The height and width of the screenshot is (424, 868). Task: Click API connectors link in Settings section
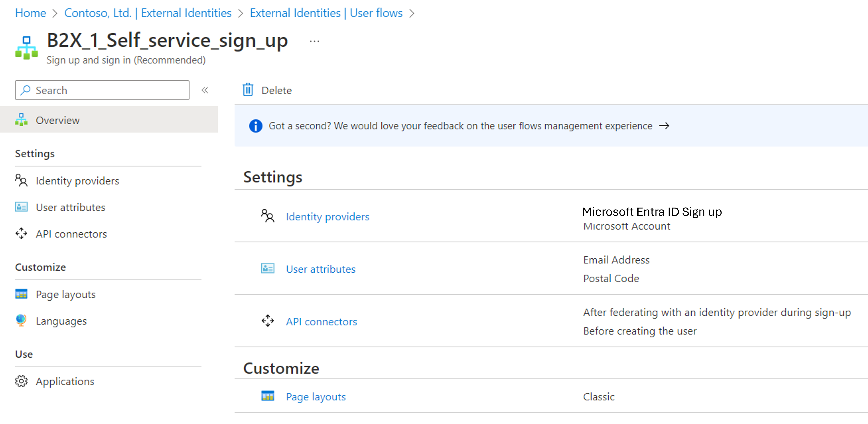coord(321,322)
